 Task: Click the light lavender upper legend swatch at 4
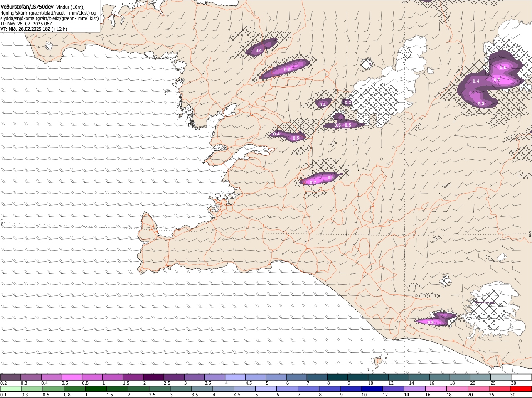(x=236, y=377)
